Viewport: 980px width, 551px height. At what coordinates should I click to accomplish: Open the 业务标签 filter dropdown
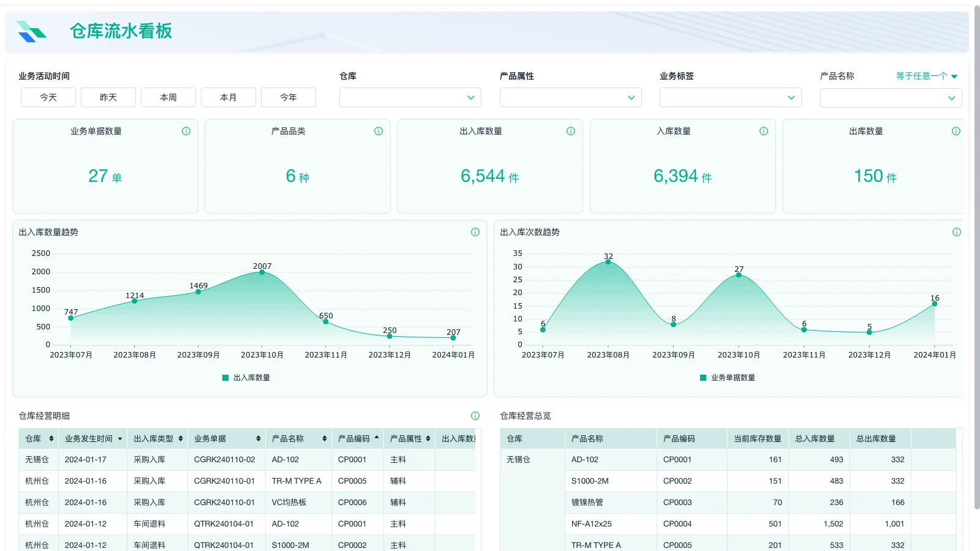point(731,97)
